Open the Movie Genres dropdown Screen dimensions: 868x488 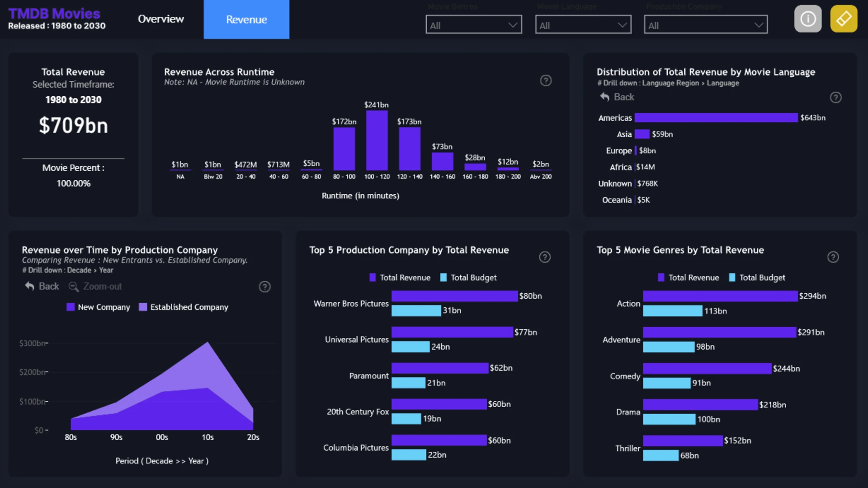474,25
